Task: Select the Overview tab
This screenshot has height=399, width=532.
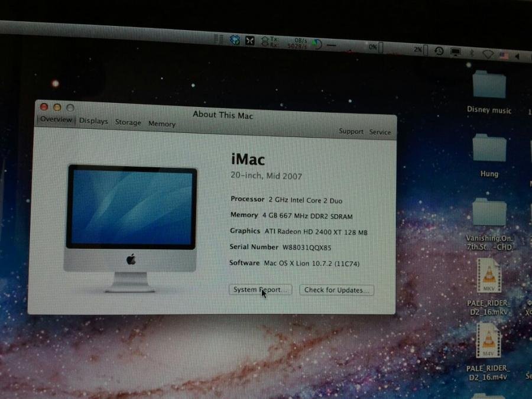Action: click(x=56, y=119)
